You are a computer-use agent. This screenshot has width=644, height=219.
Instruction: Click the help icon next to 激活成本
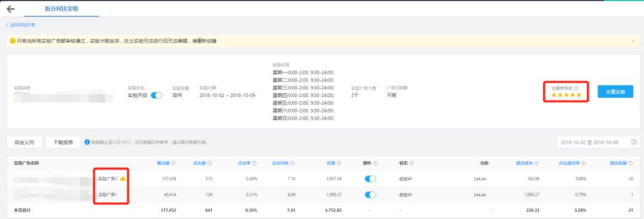pos(537,163)
